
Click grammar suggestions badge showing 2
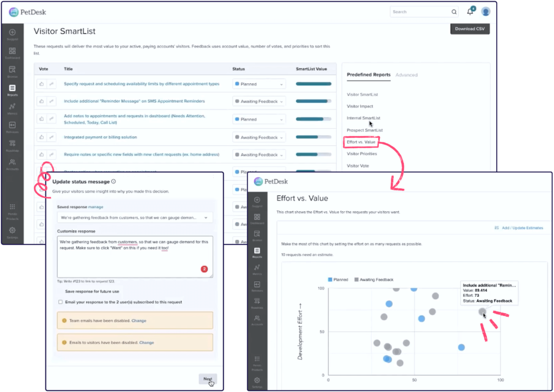204,269
